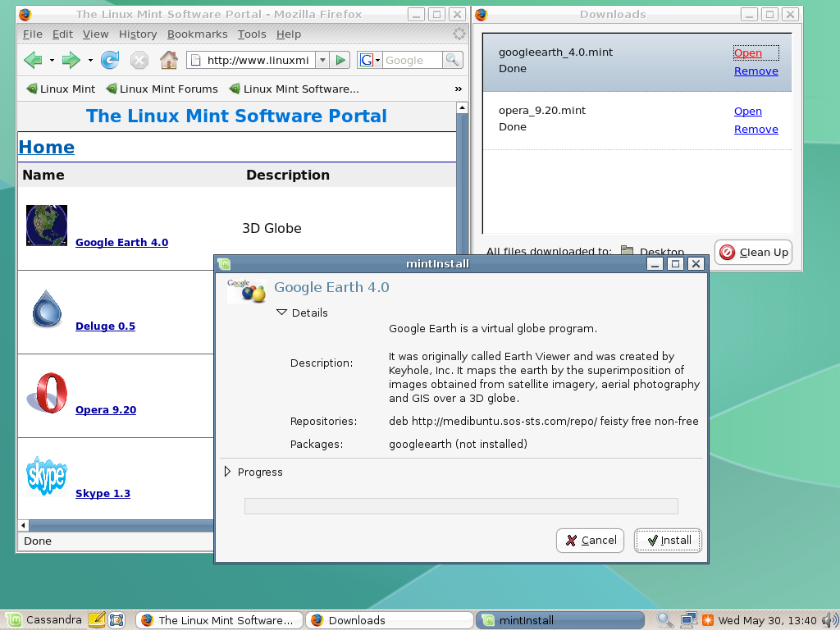Open the Linux Mint Software bookmark

pyautogui.click(x=294, y=89)
